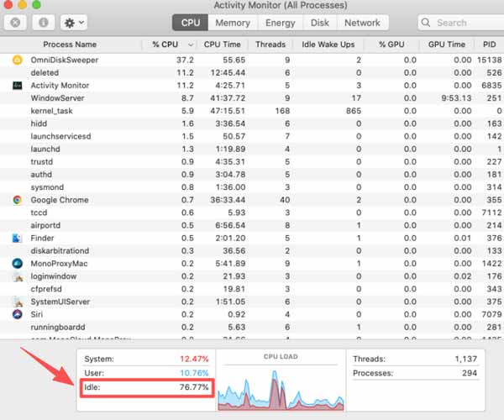Viewport: 504px width, 420px height.
Task: Select the Siri icon in process list
Action: [x=18, y=314]
